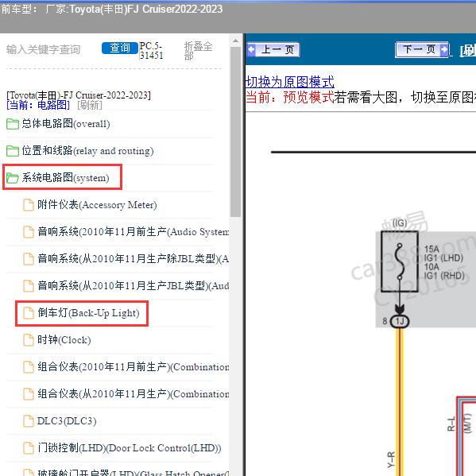Open 附件仪表(Accessory Meter) diagram
The width and height of the screenshot is (476, 476).
click(97, 204)
